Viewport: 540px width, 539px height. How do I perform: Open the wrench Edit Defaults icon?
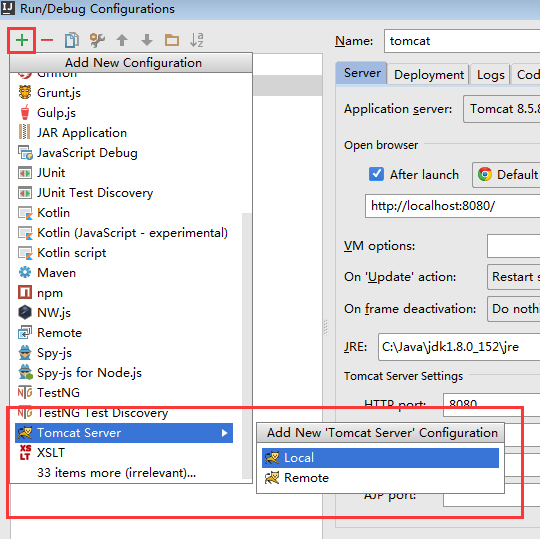pos(97,40)
